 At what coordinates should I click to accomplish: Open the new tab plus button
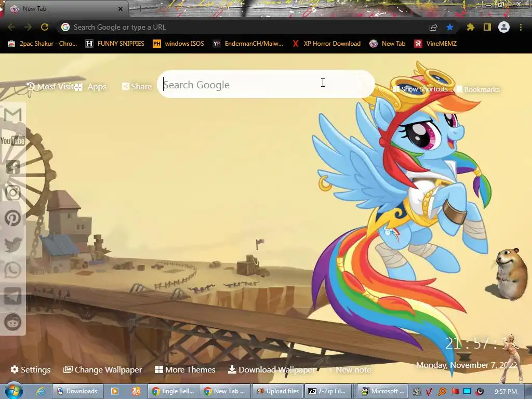coord(139,9)
